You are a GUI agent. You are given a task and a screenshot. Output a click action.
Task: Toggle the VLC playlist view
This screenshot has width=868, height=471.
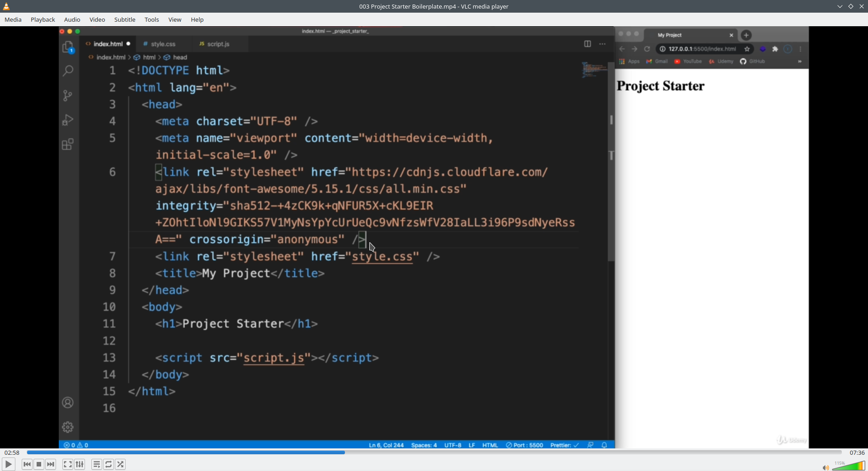96,464
